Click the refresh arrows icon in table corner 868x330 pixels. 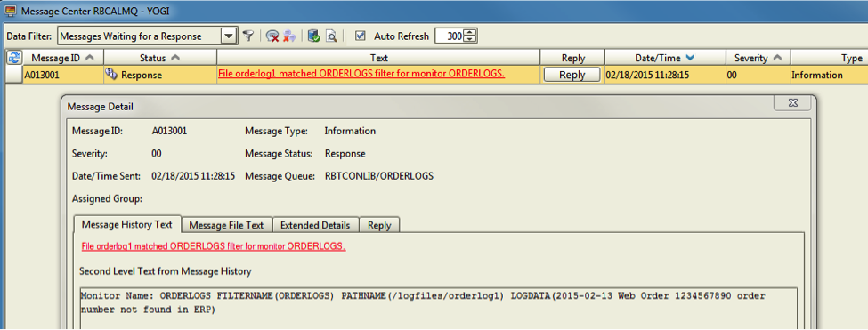[x=13, y=58]
